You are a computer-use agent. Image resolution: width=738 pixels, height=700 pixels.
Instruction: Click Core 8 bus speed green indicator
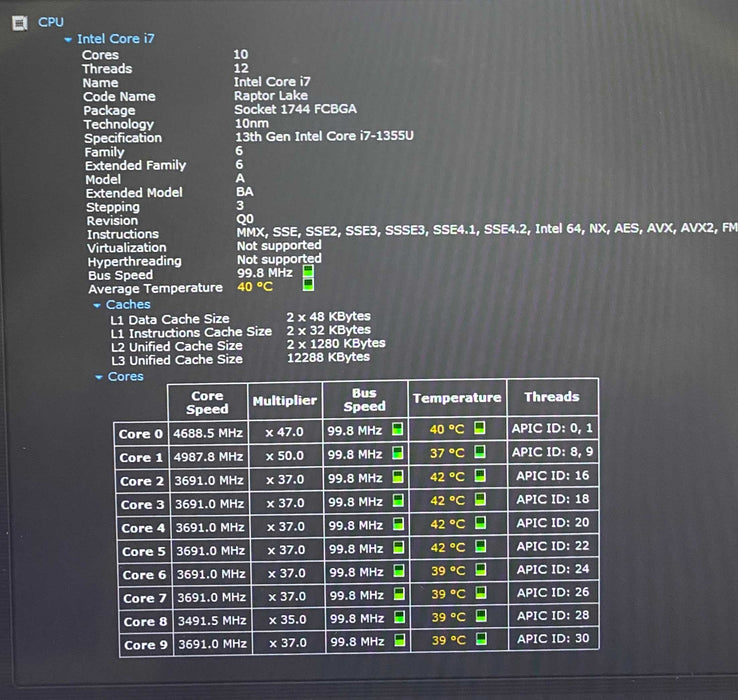pyautogui.click(x=400, y=617)
